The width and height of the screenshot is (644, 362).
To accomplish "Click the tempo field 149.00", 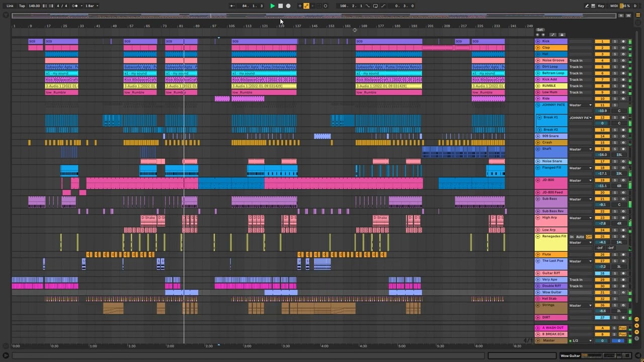I will (x=34, y=6).
